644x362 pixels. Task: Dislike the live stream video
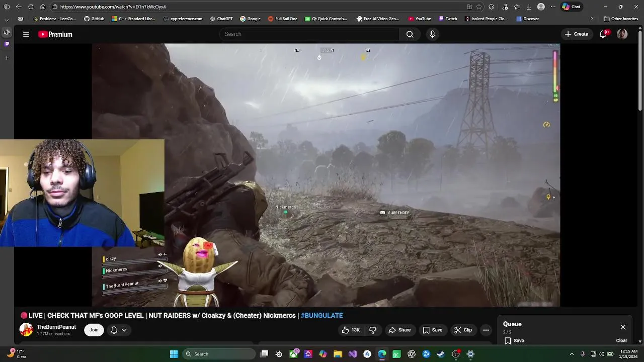tap(373, 330)
